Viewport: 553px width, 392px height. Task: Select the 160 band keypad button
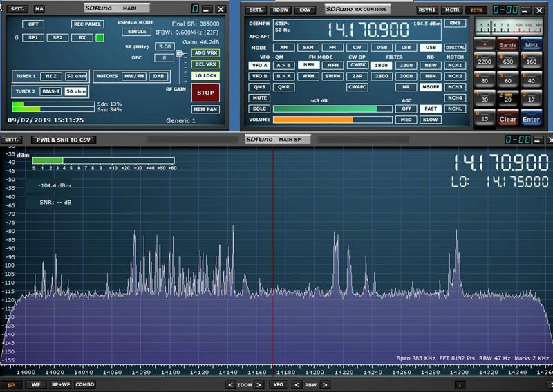click(531, 59)
